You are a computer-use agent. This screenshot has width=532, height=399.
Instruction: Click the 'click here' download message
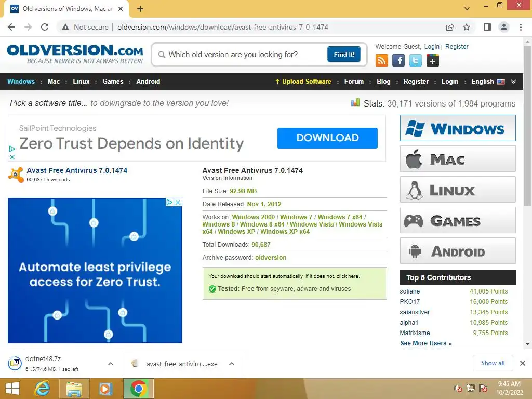point(348,276)
